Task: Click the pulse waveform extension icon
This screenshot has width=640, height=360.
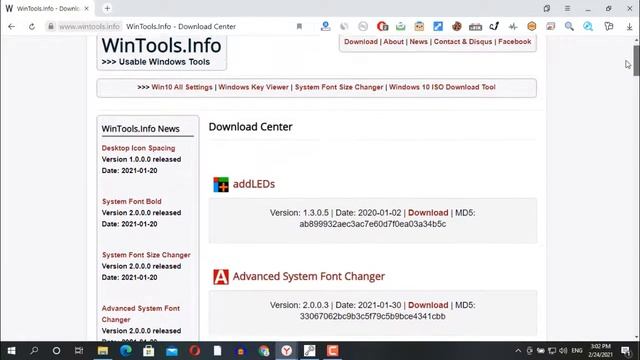Action: click(513, 27)
